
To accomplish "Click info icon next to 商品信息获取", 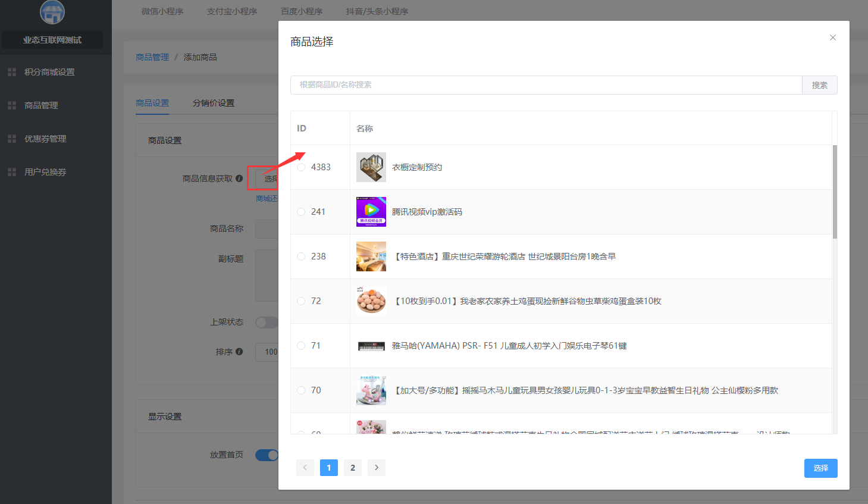I will tap(239, 179).
